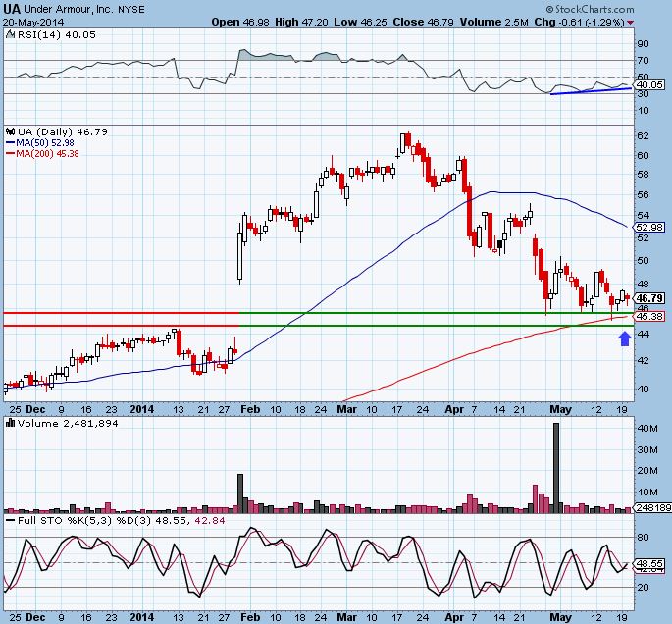Click the StockCharts.com copyright text
Image resolution: width=672 pixels, height=624 pixels.
[590, 9]
